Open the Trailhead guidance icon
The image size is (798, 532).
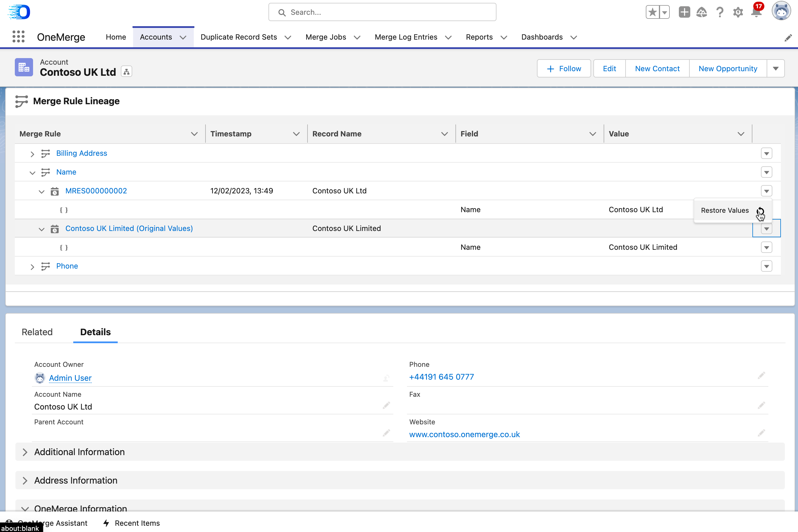tap(701, 13)
